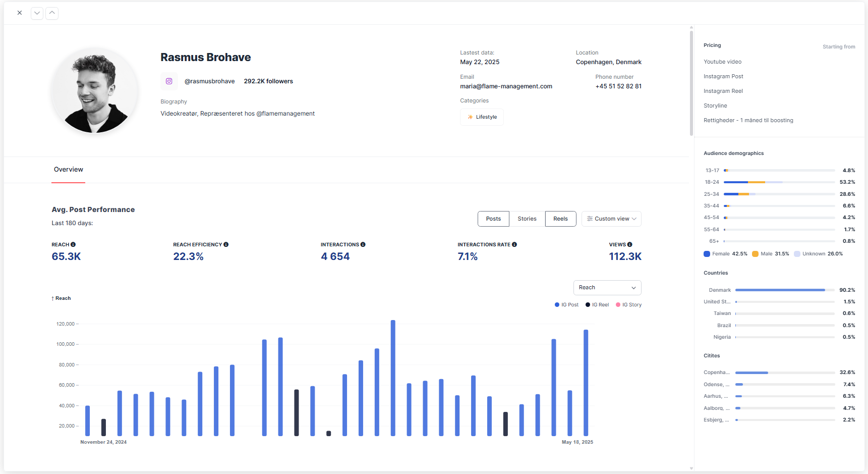Open the email link maria@flame-management.com
Screen dimensions: 868x474
coord(506,86)
